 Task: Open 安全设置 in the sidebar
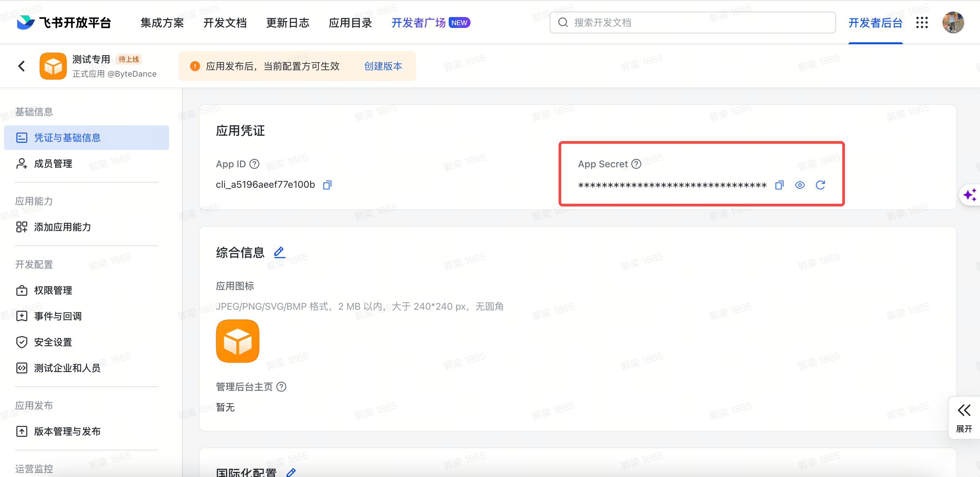[x=86, y=342]
